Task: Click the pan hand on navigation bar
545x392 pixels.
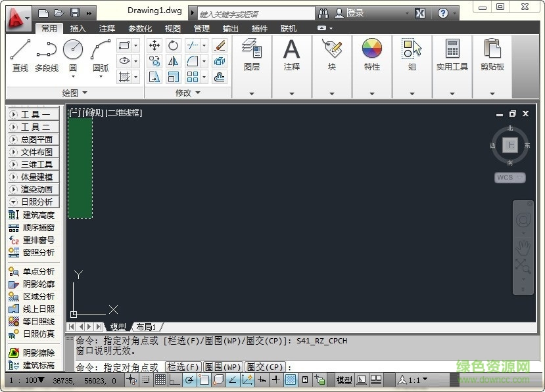Action: [523, 248]
